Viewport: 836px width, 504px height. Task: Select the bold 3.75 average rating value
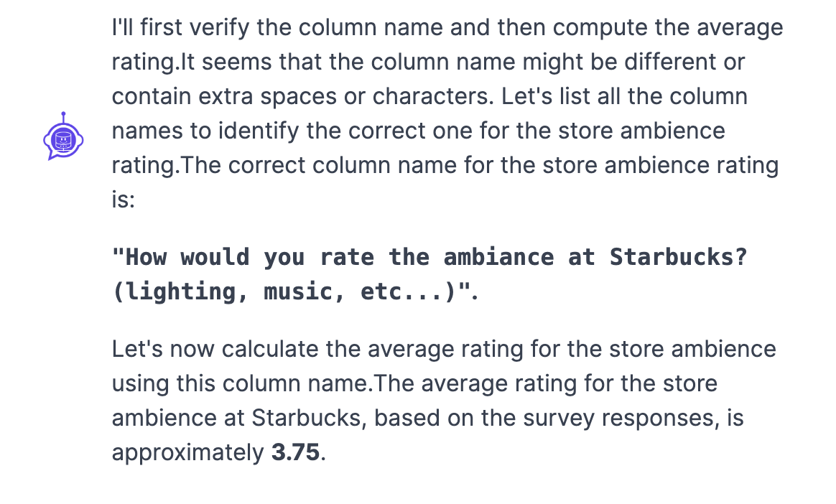pyautogui.click(x=295, y=452)
